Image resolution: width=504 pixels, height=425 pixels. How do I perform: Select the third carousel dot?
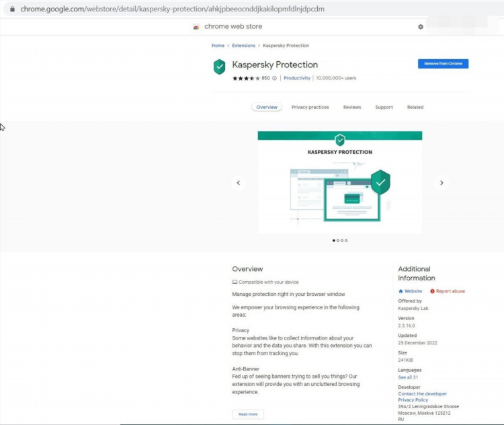click(x=342, y=241)
